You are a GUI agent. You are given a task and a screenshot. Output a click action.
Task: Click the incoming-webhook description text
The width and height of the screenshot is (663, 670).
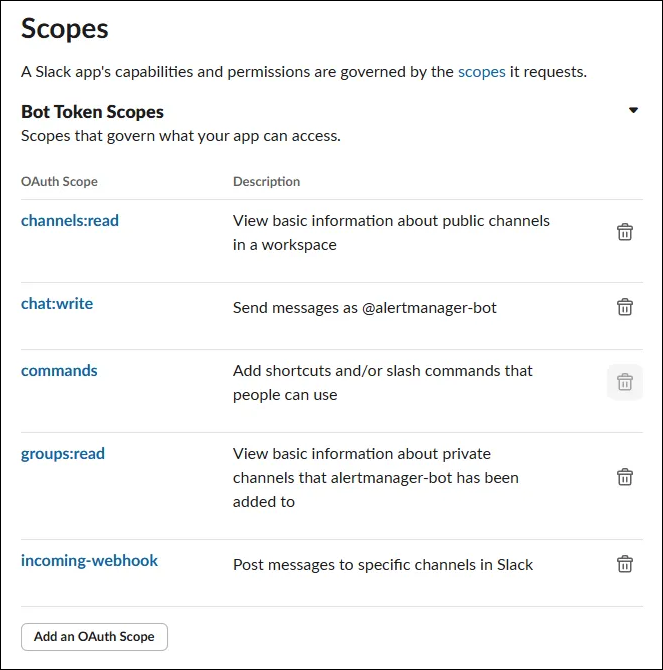click(x=383, y=564)
